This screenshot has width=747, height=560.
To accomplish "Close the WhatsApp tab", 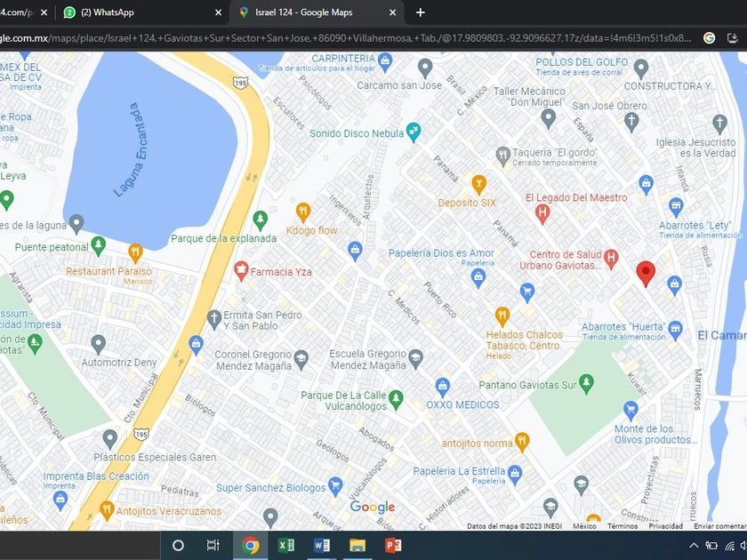I will pos(218,12).
